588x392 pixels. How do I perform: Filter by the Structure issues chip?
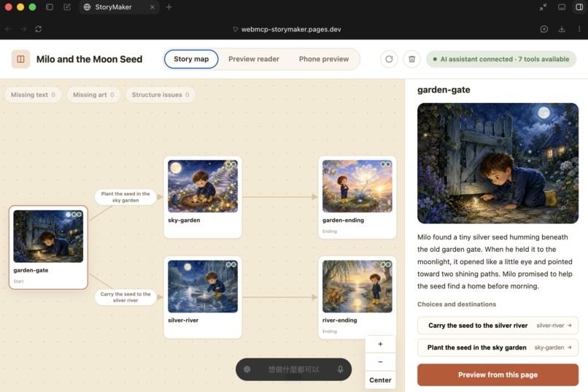(x=160, y=95)
